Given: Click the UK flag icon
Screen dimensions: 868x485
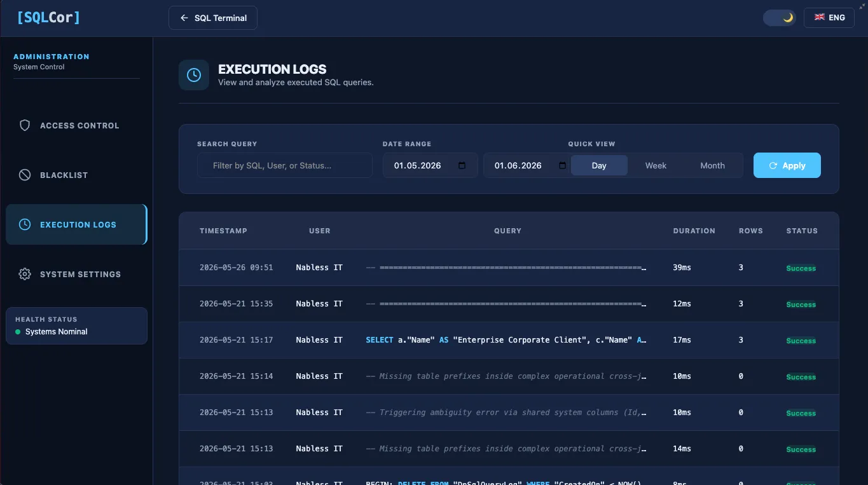Looking at the screenshot, I should pos(820,18).
